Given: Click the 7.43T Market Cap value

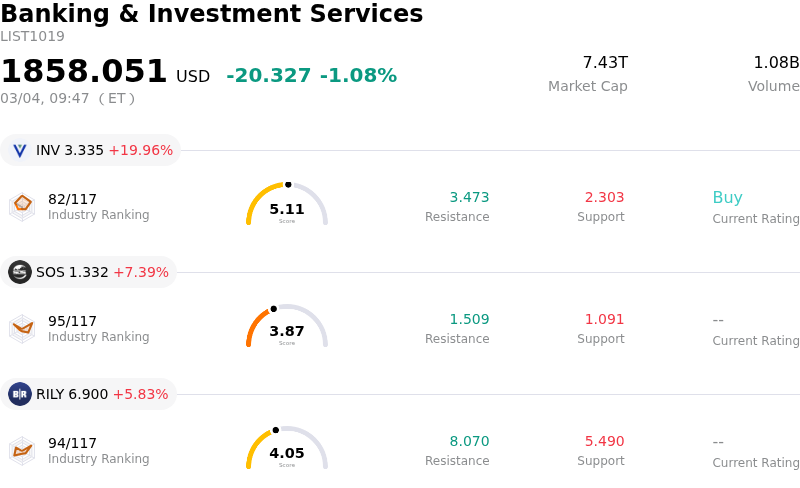Looking at the screenshot, I should pyautogui.click(x=605, y=63).
